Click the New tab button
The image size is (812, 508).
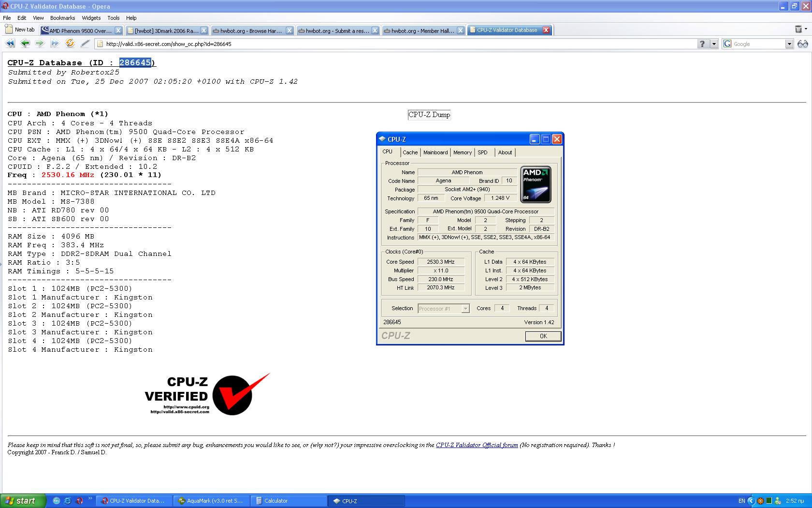click(20, 30)
